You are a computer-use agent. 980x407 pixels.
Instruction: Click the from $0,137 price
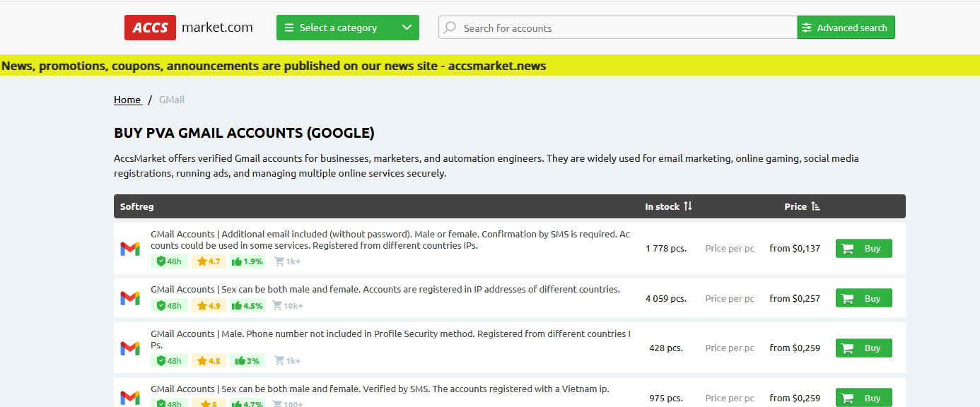(795, 248)
